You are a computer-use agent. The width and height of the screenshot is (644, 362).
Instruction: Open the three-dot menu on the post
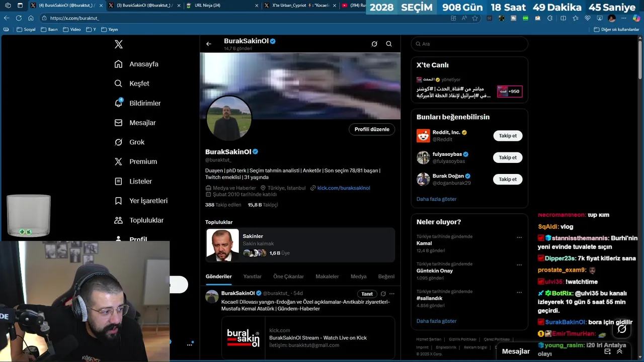pos(392,294)
